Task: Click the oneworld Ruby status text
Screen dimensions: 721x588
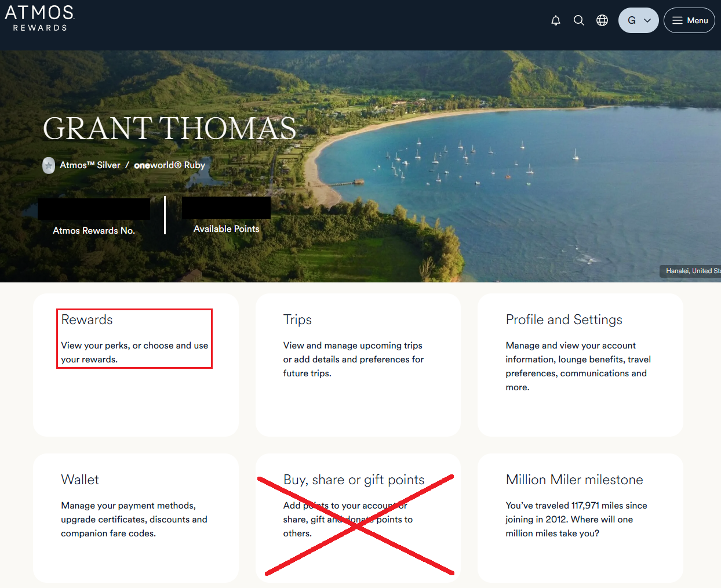Action: (x=169, y=165)
